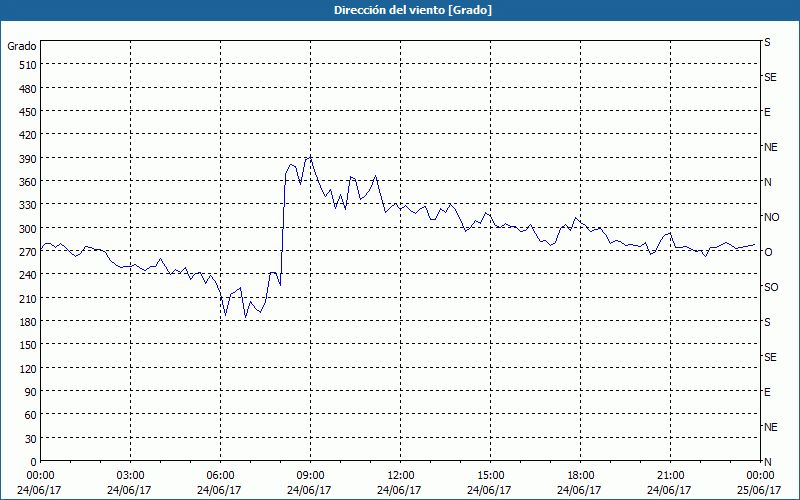Select the 'Grado' axis unit label
The height and width of the screenshot is (500, 800).
click(22, 46)
